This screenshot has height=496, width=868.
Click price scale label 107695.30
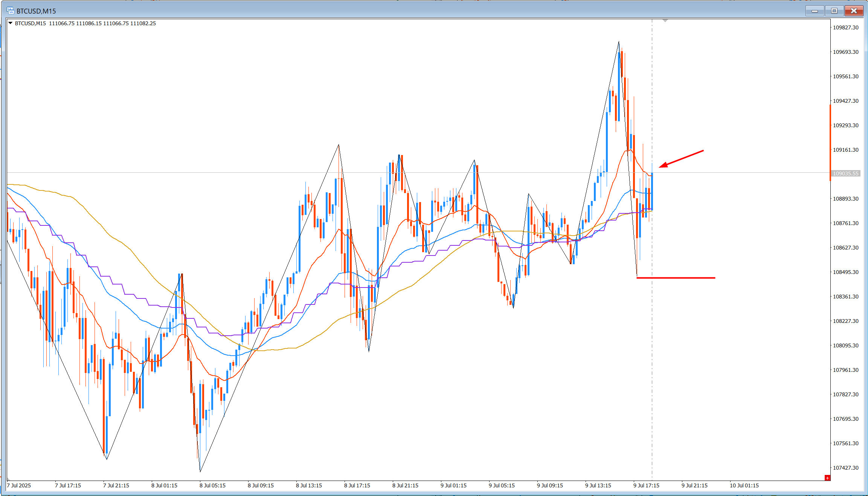coord(846,419)
